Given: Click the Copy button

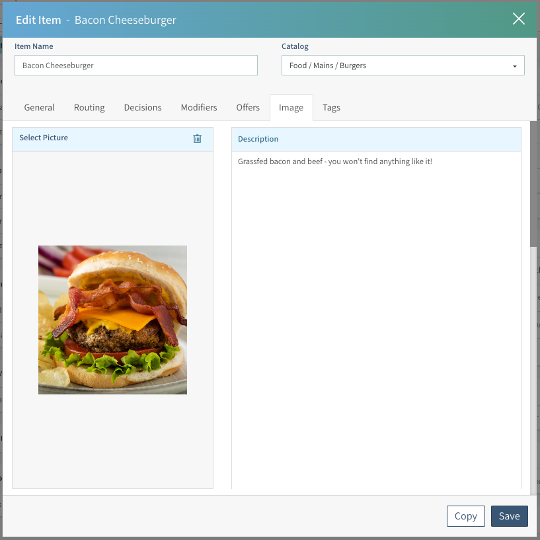Looking at the screenshot, I should click(x=466, y=516).
